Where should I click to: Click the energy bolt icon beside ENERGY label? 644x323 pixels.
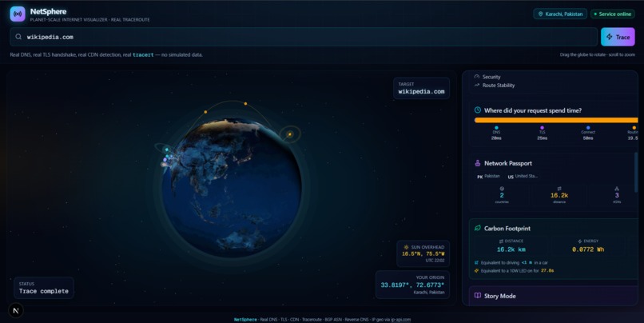coord(579,241)
